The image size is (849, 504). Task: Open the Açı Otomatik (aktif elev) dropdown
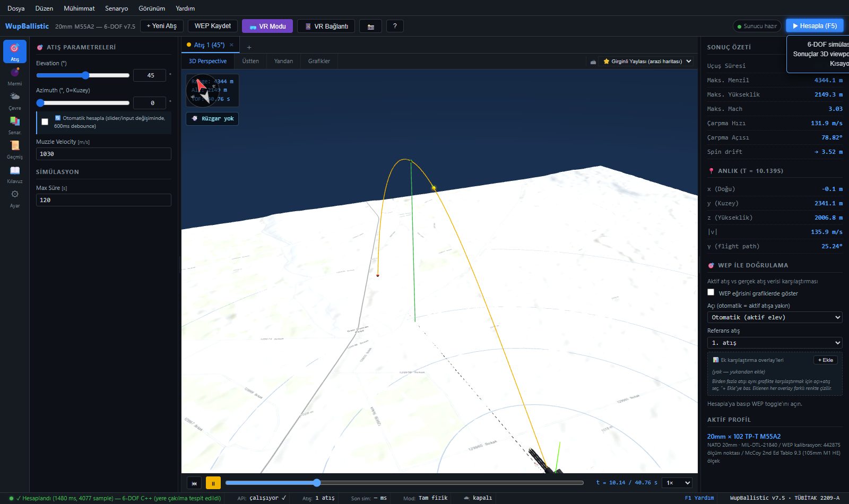coord(775,317)
